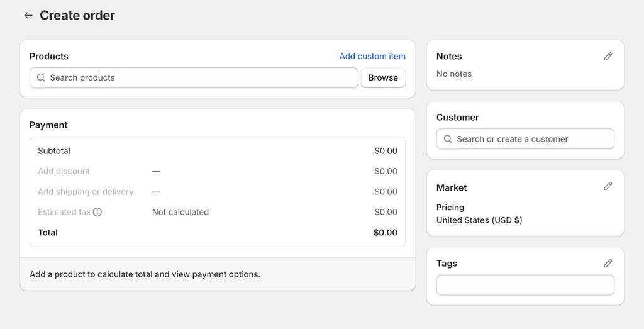This screenshot has width=644, height=329.
Task: Focus the Search products field
Action: 194,77
